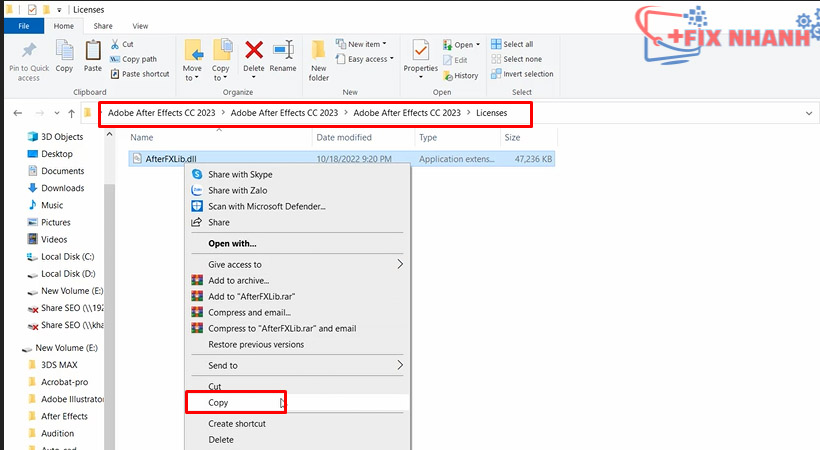The height and width of the screenshot is (450, 820).
Task: Choose Create shortcut in context menu
Action: coord(298,423)
